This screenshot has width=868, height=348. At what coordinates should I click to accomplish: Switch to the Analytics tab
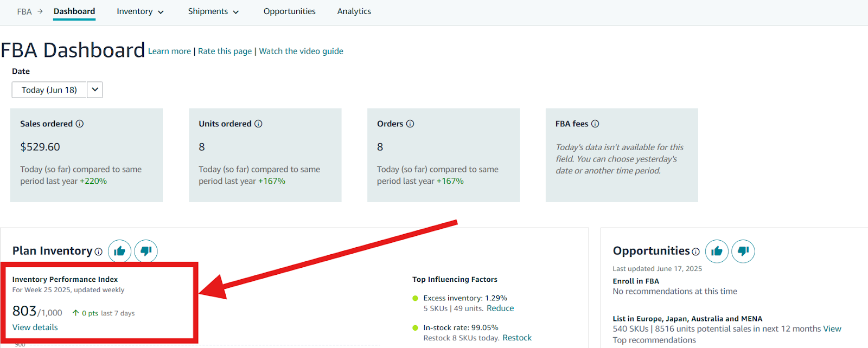tap(354, 11)
